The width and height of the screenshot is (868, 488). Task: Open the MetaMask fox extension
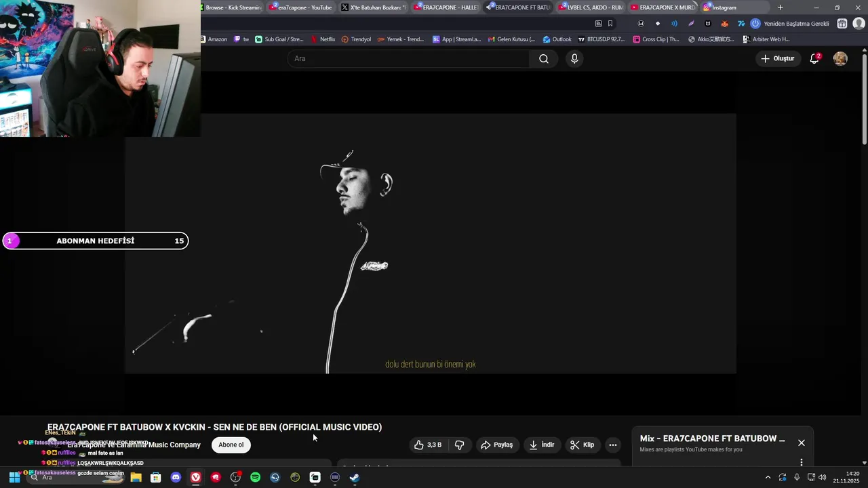[724, 24]
